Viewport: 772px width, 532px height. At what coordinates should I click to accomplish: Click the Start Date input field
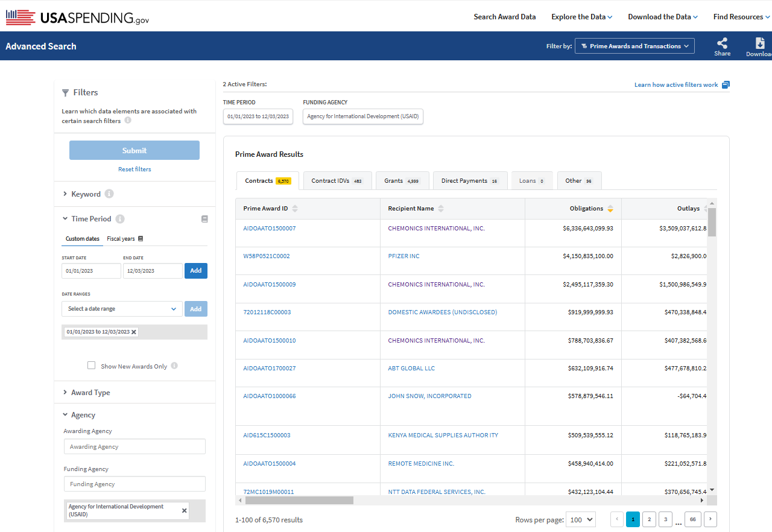[x=91, y=271]
